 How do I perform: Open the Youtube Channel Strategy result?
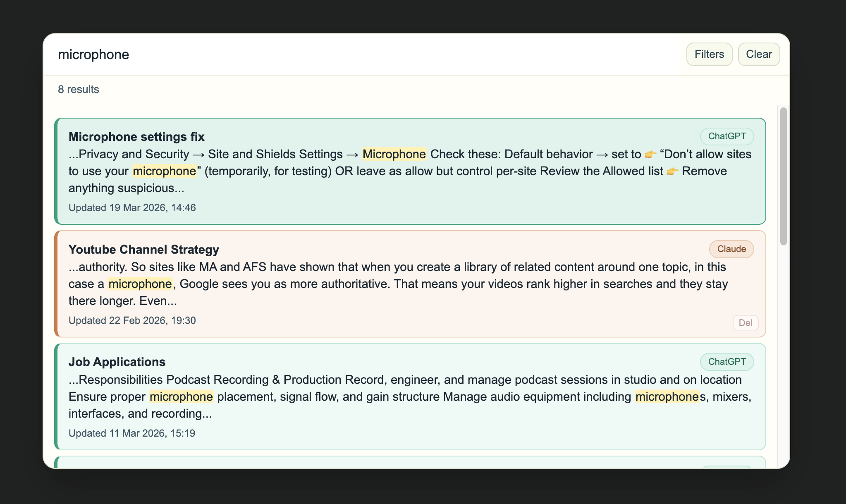click(x=143, y=250)
